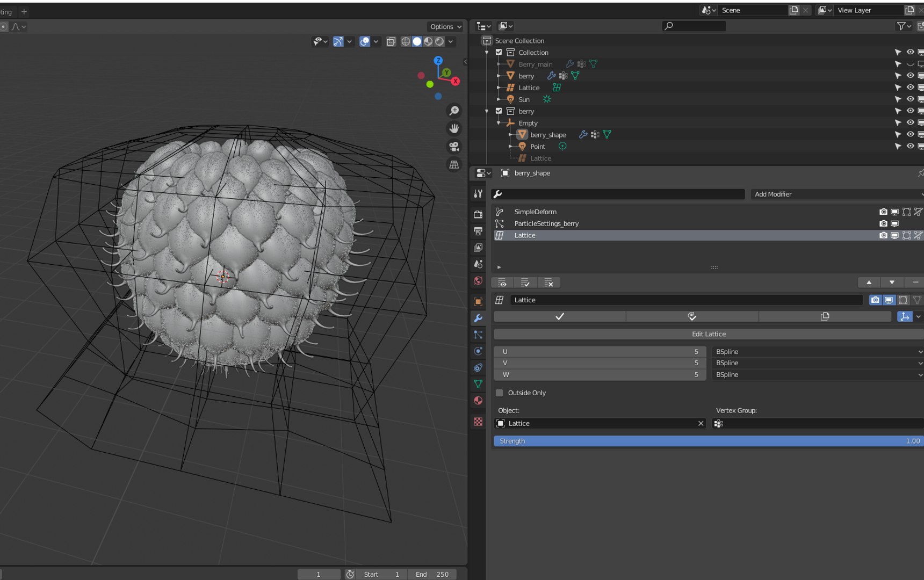Uncheck the Collection checkbox in outliner

pyautogui.click(x=499, y=52)
